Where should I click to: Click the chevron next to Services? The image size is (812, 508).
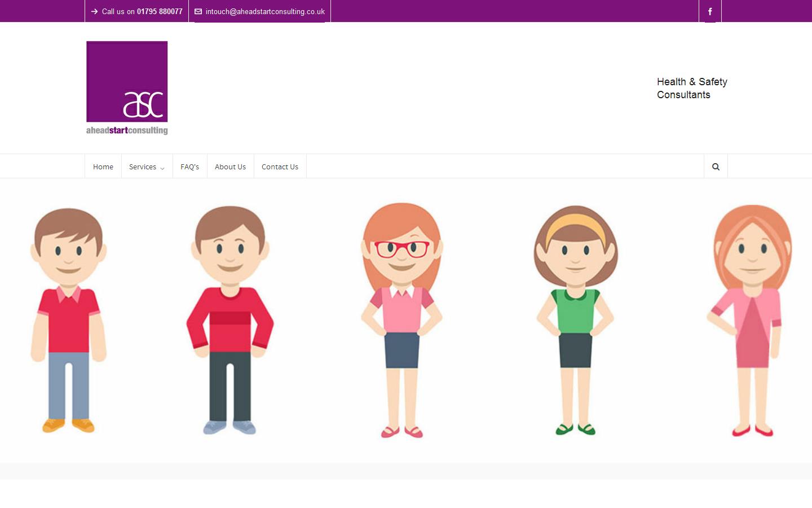162,169
